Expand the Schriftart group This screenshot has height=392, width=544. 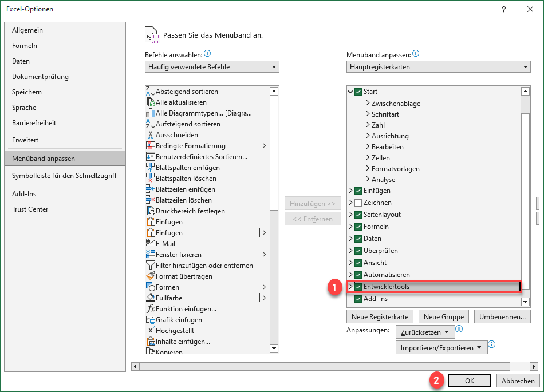368,114
